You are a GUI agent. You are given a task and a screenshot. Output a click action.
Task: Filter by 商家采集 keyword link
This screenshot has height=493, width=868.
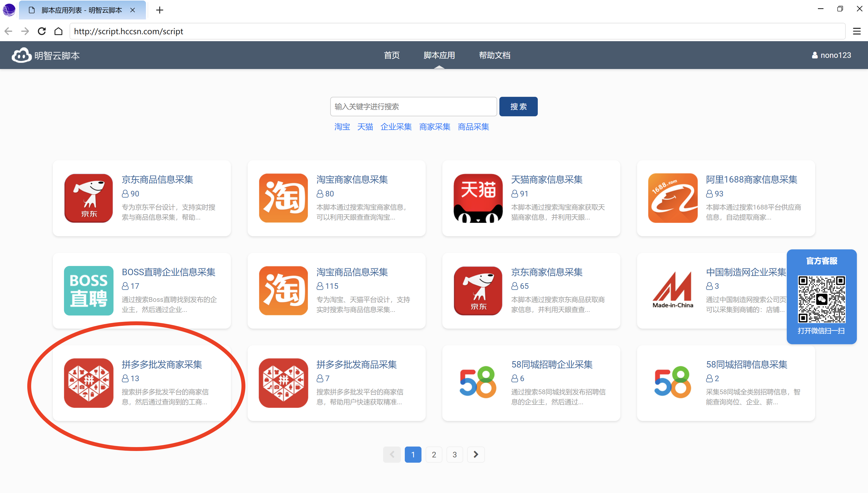[x=435, y=127]
